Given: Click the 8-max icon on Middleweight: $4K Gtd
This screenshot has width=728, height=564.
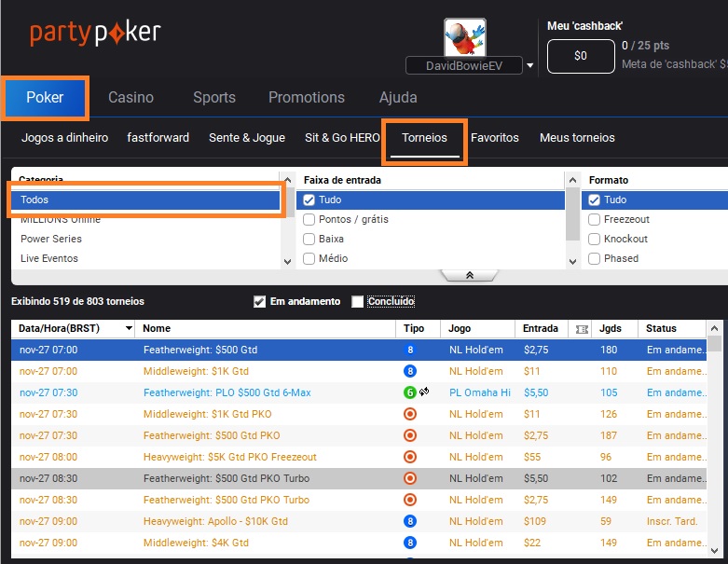Looking at the screenshot, I should coord(410,543).
